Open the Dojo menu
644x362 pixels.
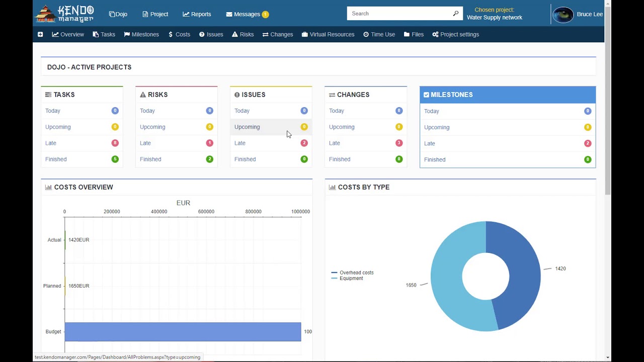(118, 14)
